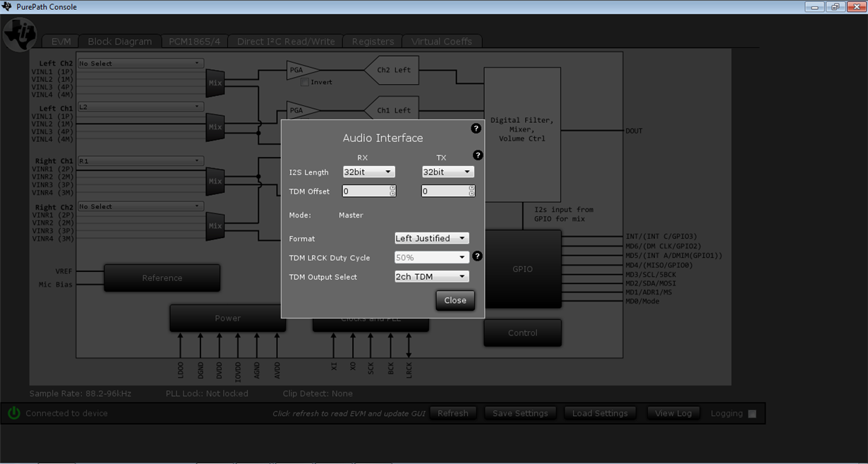Open Right Ch2 input select dropdown

point(140,207)
